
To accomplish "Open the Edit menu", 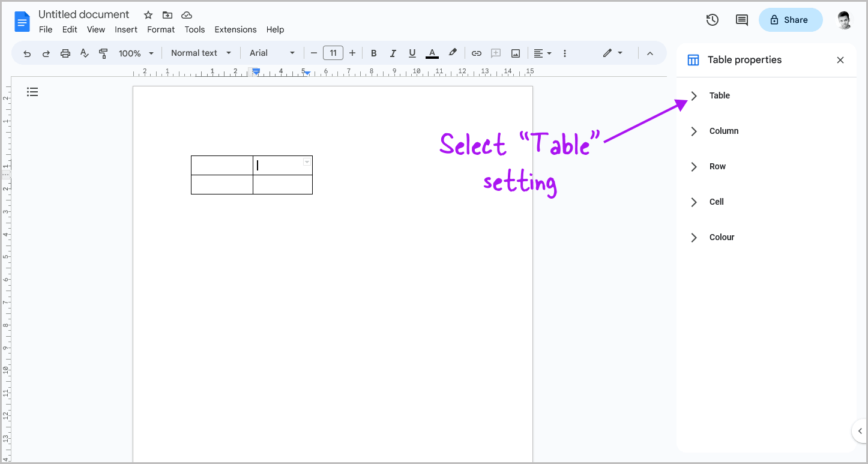I will 70,29.
